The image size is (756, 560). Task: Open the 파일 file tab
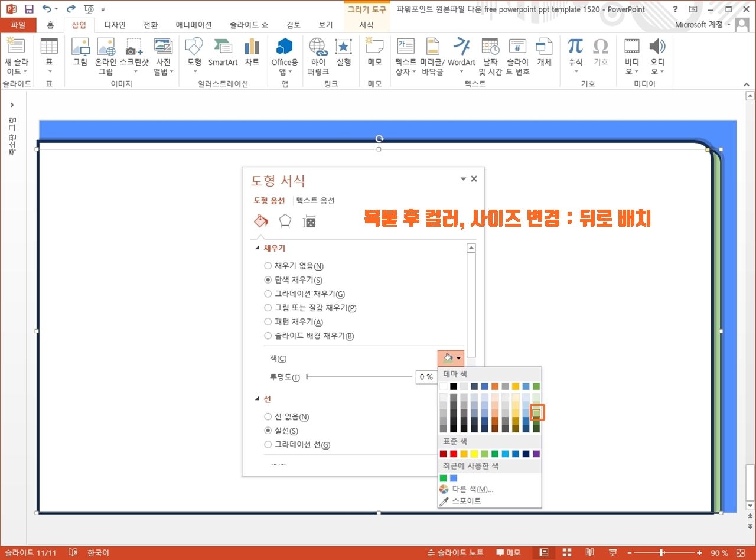click(x=18, y=25)
